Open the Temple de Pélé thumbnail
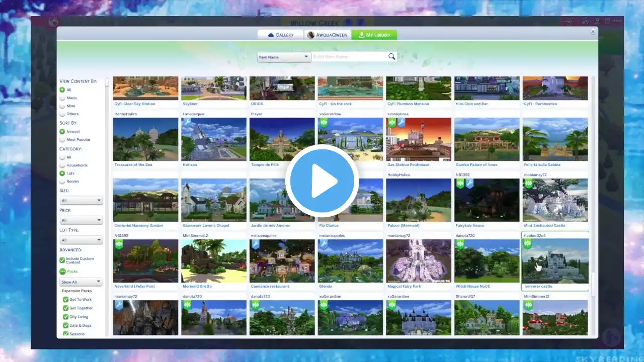This screenshot has height=362, width=644. click(282, 139)
